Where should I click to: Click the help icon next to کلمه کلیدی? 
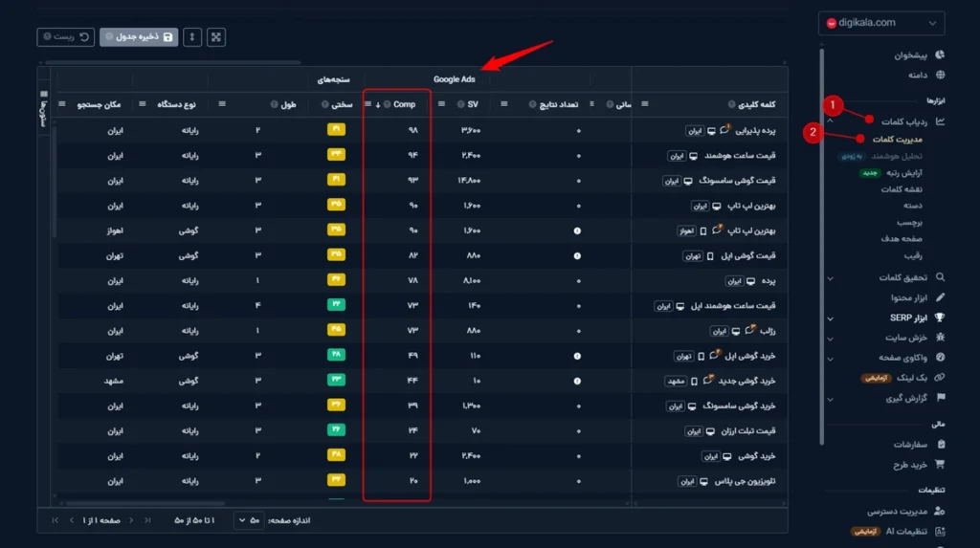[731, 104]
